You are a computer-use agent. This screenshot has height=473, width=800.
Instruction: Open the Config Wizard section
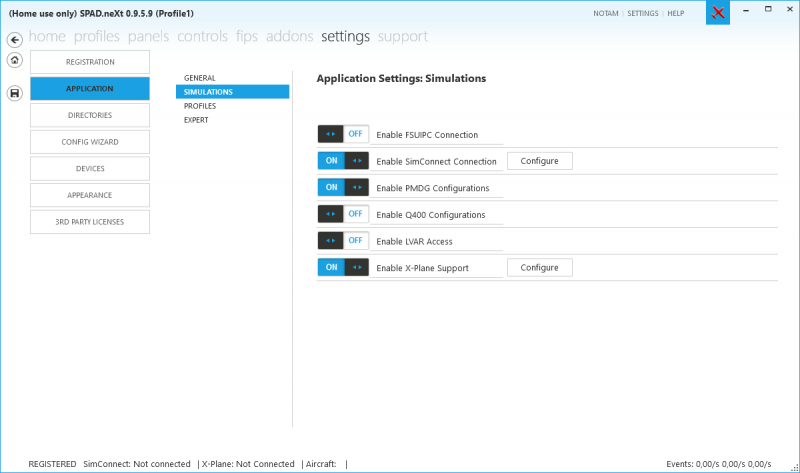(x=90, y=142)
